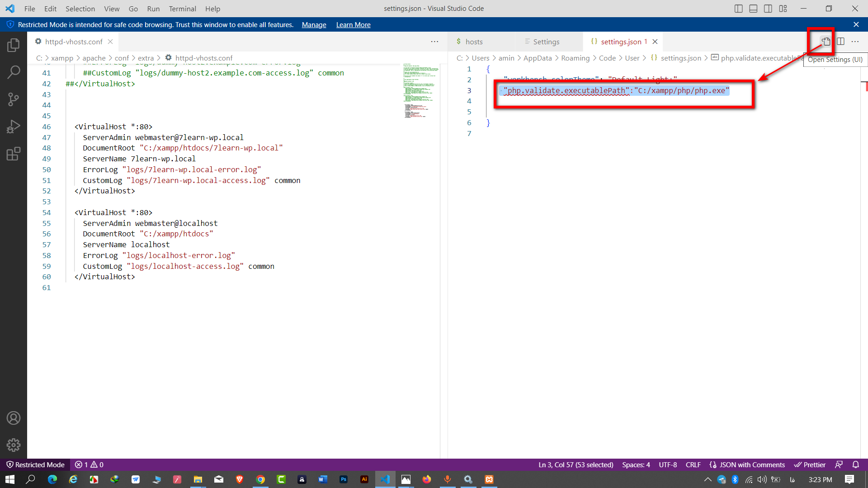The image size is (868, 488).
Task: Open More Actions in right editor group
Action: tap(855, 42)
